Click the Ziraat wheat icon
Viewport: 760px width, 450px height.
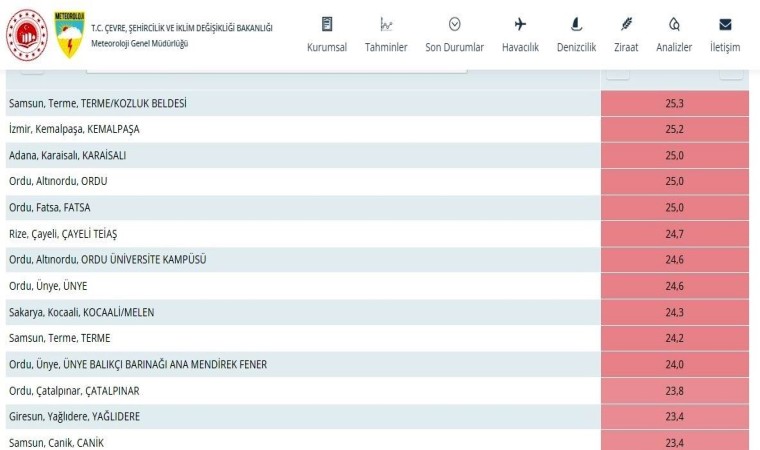pos(627,24)
